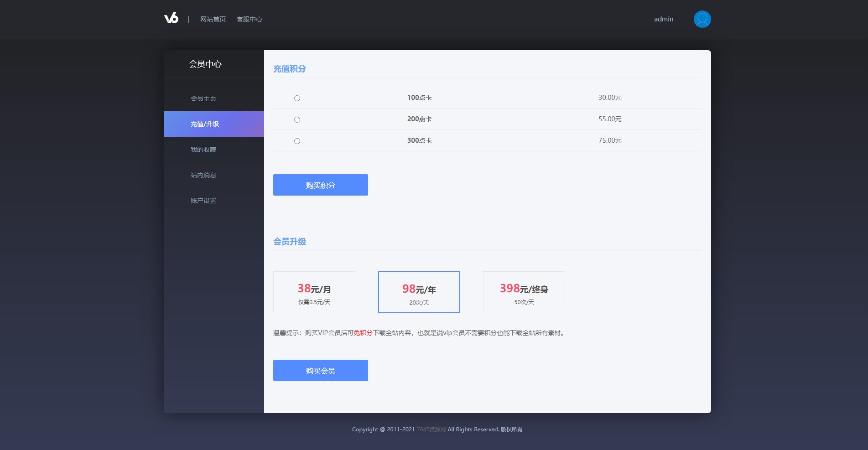View 站内消息 in the sidebar
Viewport: 868px width, 450px height.
[203, 175]
